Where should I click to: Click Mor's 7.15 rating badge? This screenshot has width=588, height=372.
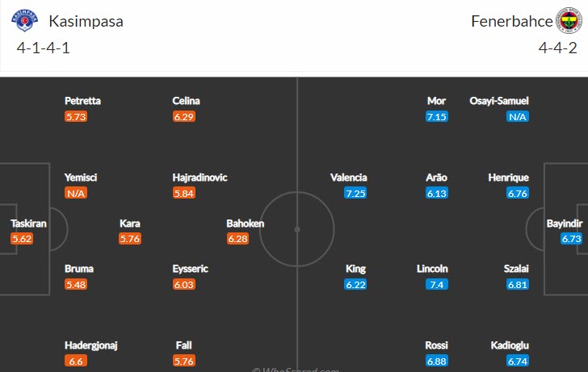436,116
